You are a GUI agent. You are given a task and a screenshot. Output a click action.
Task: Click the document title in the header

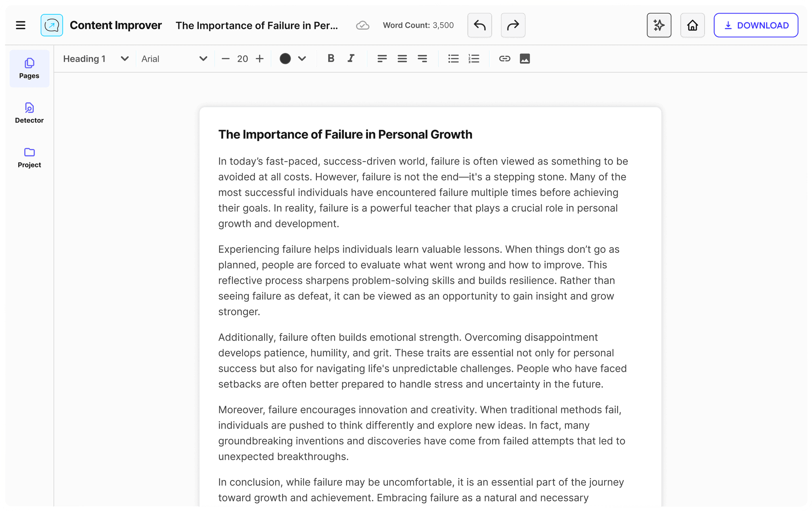(257, 25)
